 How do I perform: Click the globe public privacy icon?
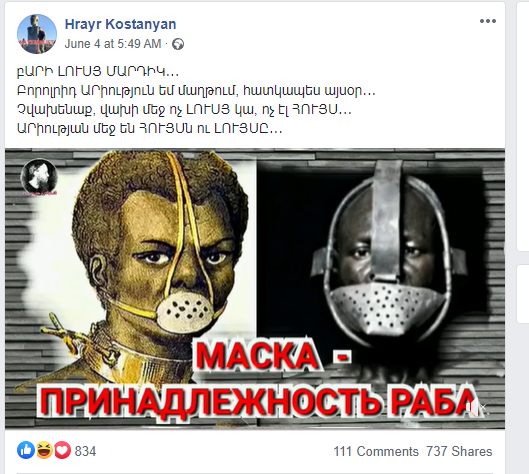178,44
